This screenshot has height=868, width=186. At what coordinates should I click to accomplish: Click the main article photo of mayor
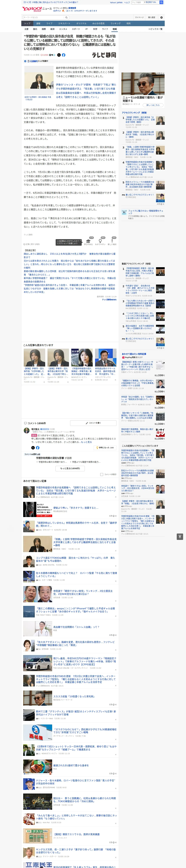click(x=39, y=80)
